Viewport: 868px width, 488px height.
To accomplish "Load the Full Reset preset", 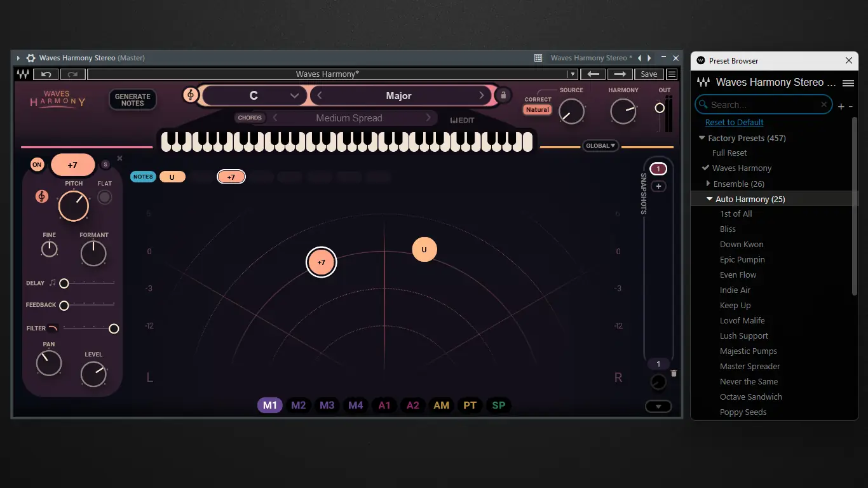I will [729, 152].
